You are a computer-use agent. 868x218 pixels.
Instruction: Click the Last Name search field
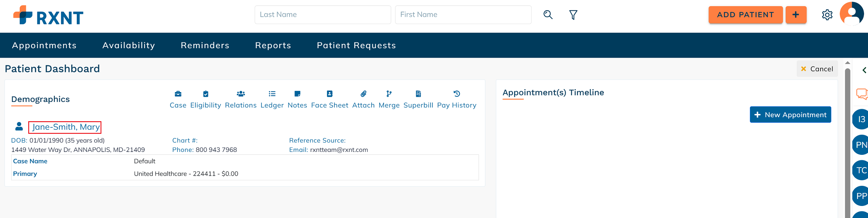pyautogui.click(x=323, y=15)
